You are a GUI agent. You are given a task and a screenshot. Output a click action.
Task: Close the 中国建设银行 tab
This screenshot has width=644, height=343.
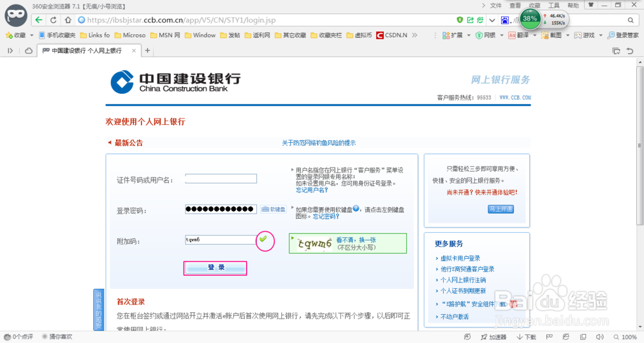(x=133, y=51)
